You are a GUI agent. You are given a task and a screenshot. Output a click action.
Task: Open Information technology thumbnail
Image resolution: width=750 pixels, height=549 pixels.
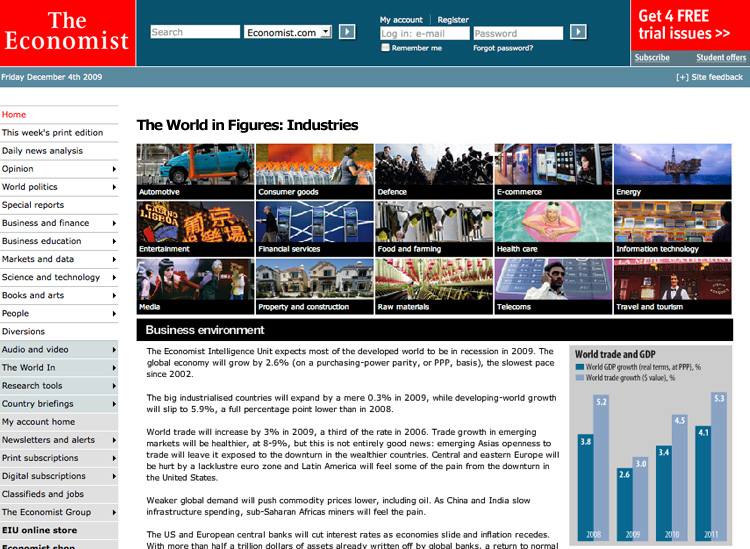point(673,229)
